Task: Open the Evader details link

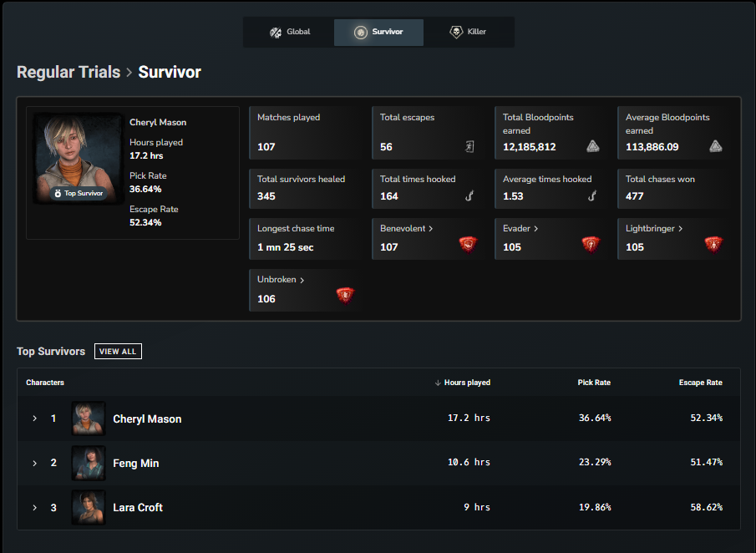Action: pyautogui.click(x=520, y=229)
